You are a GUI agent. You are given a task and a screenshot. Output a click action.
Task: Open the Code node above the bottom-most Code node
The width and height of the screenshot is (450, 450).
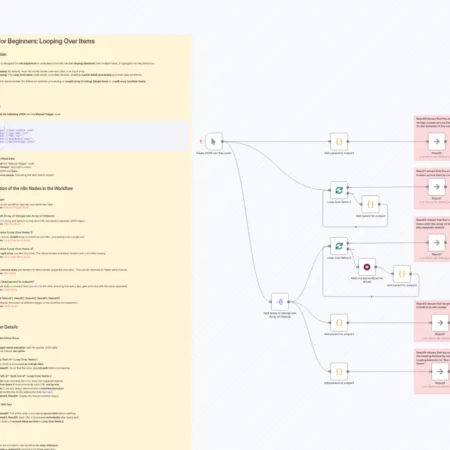click(339, 322)
